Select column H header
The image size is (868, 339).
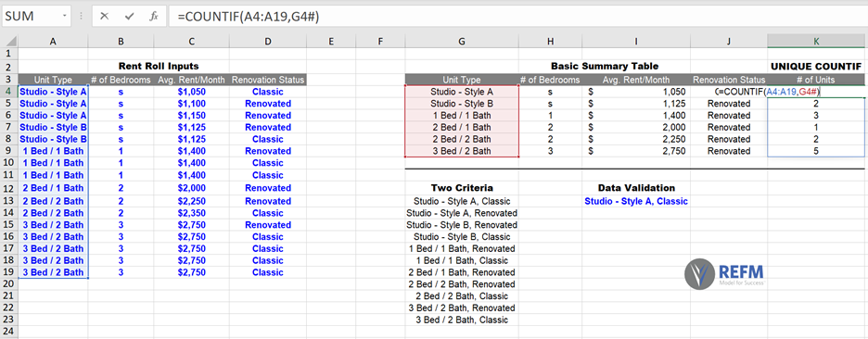point(550,42)
